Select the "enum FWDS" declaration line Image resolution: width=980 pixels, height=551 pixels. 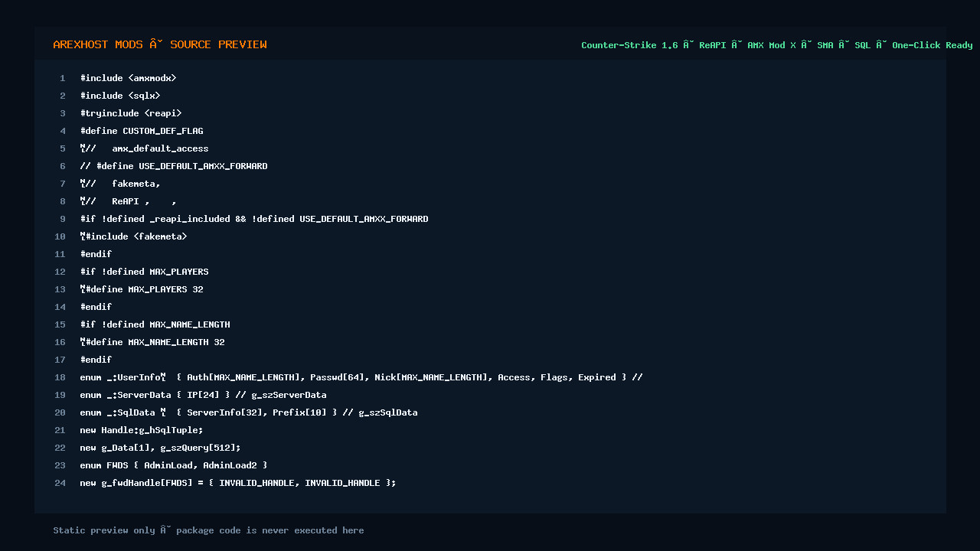pyautogui.click(x=174, y=465)
